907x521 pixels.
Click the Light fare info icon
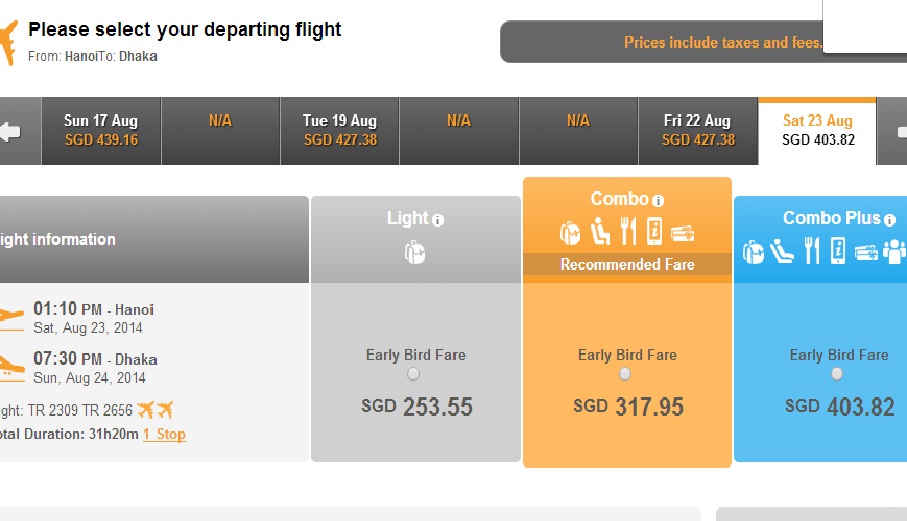click(438, 220)
